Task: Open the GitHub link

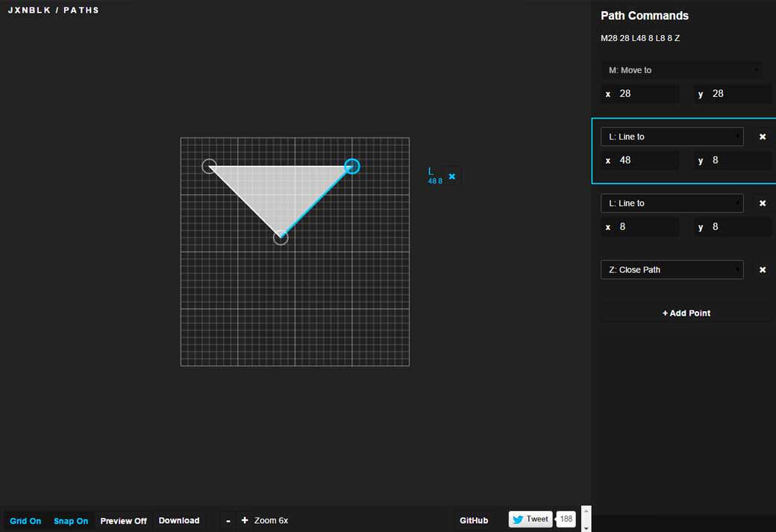Action: tap(474, 520)
